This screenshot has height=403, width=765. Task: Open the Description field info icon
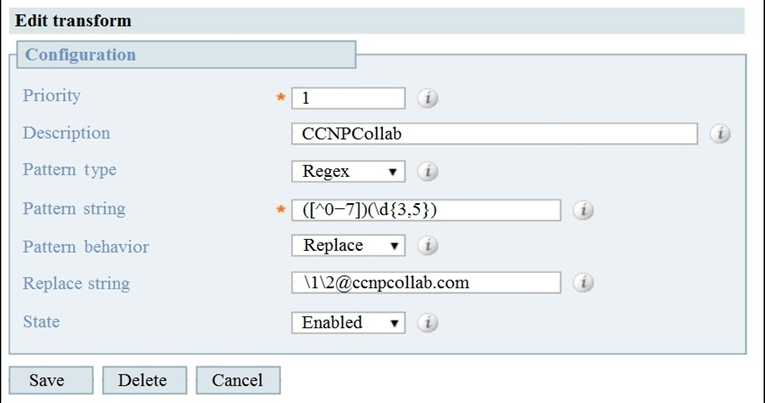[720, 133]
